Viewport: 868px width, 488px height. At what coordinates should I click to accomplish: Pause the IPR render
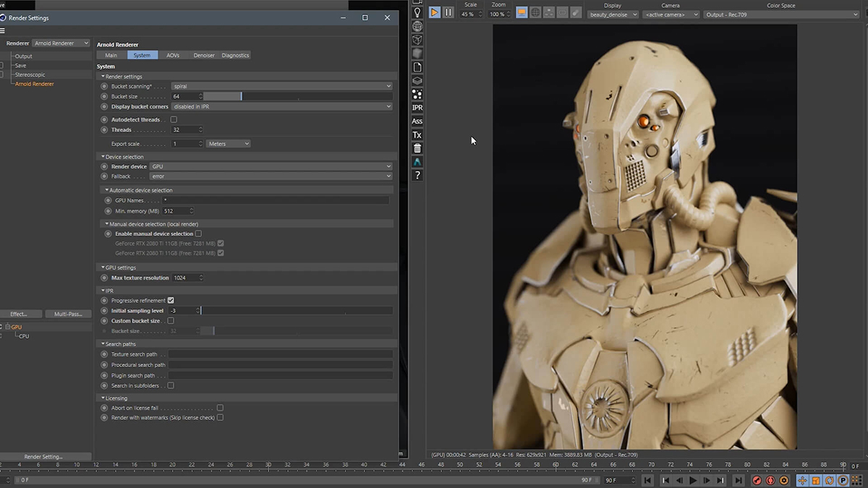coord(448,12)
